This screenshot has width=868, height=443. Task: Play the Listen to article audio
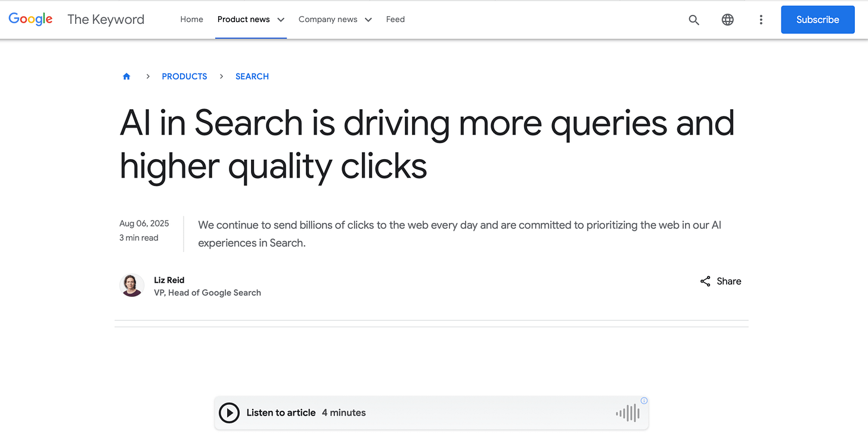click(229, 413)
